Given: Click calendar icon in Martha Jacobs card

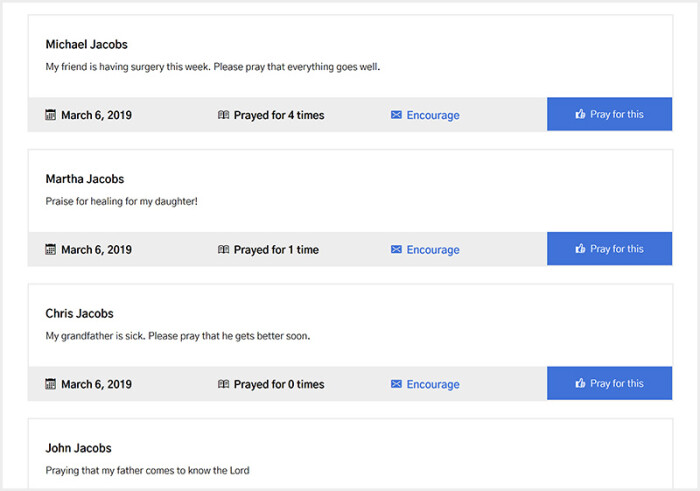Looking at the screenshot, I should 51,250.
